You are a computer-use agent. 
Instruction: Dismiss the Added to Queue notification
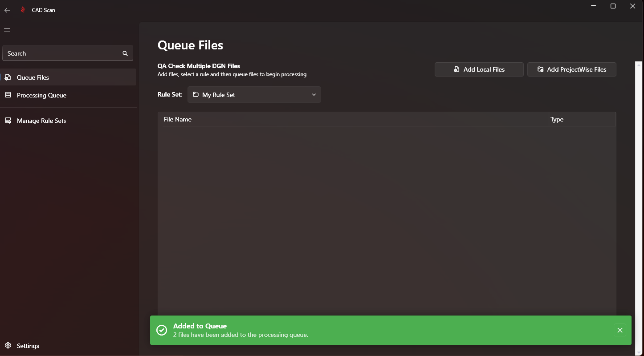point(620,330)
